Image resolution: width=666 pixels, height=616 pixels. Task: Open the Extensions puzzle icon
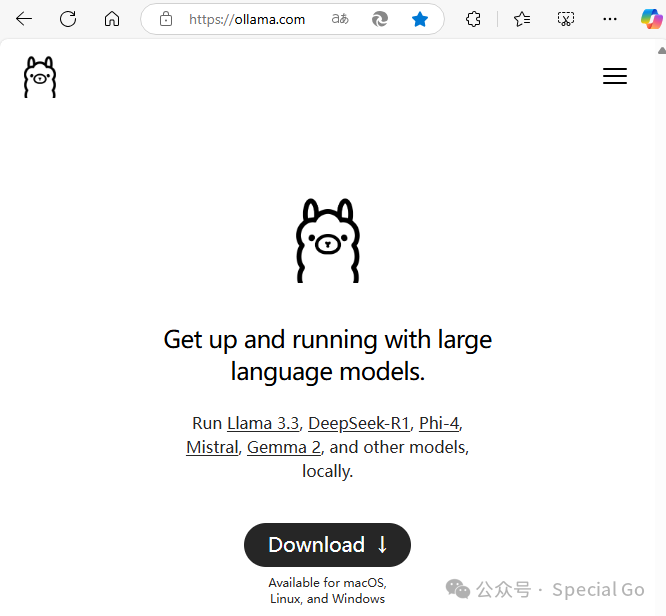(473, 19)
